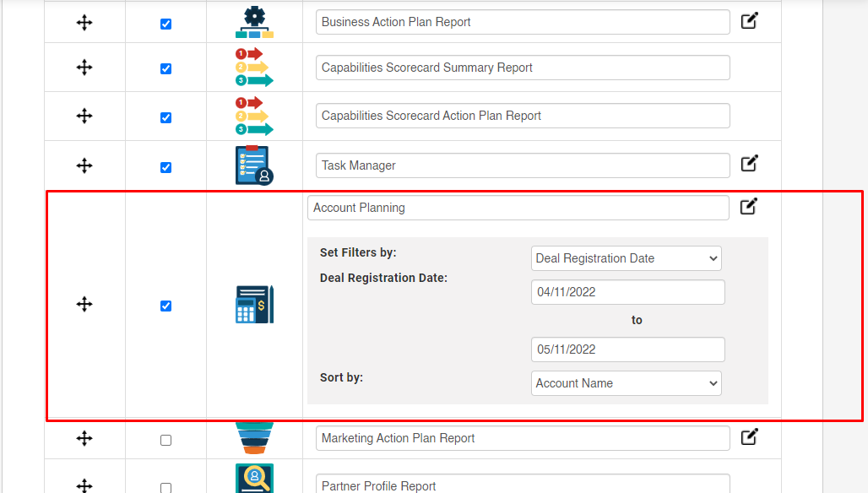The width and height of the screenshot is (868, 493).
Task: Click edit icon beside Business Action Plan Report
Action: (749, 21)
